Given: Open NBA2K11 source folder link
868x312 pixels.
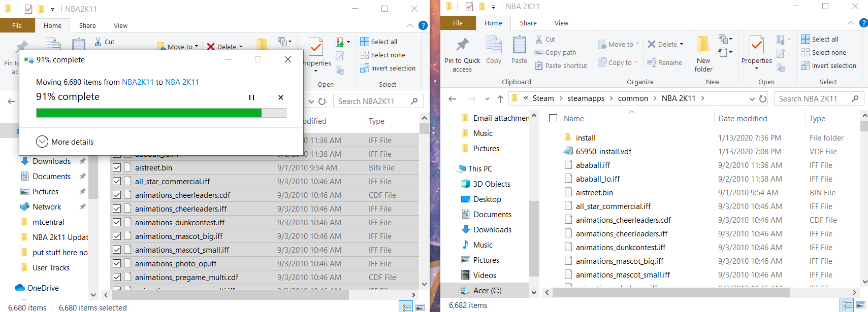Looking at the screenshot, I should pos(138,82).
